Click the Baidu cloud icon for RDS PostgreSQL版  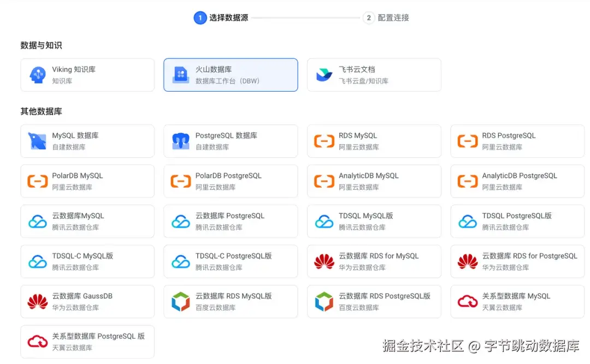[x=324, y=302]
